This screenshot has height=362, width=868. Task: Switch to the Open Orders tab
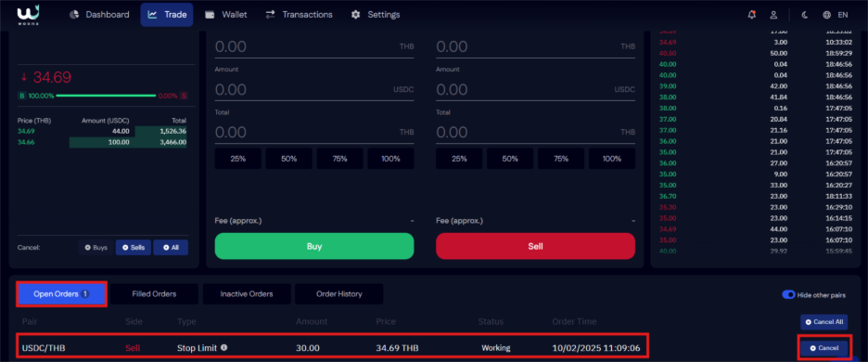[61, 294]
